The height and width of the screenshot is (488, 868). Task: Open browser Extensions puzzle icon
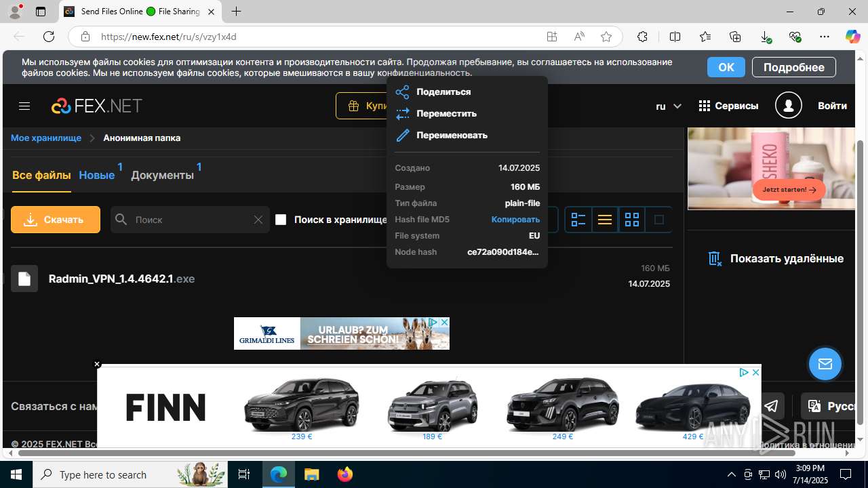coord(642,37)
